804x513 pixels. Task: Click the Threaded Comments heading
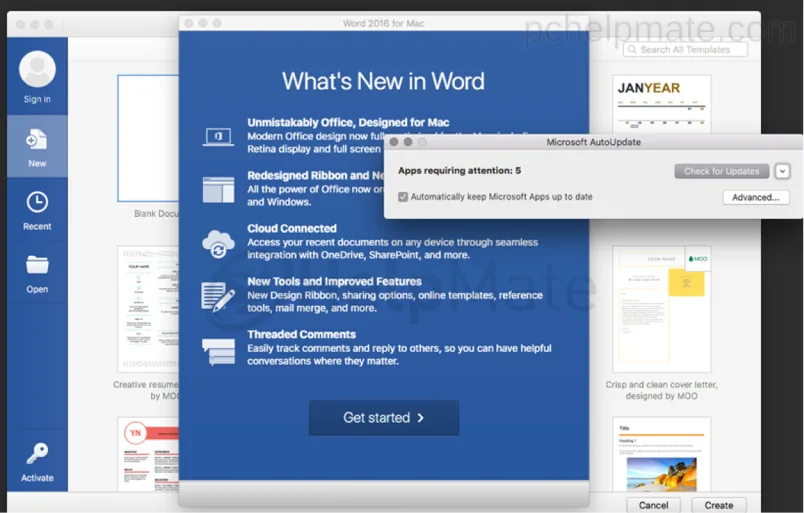[x=302, y=334]
